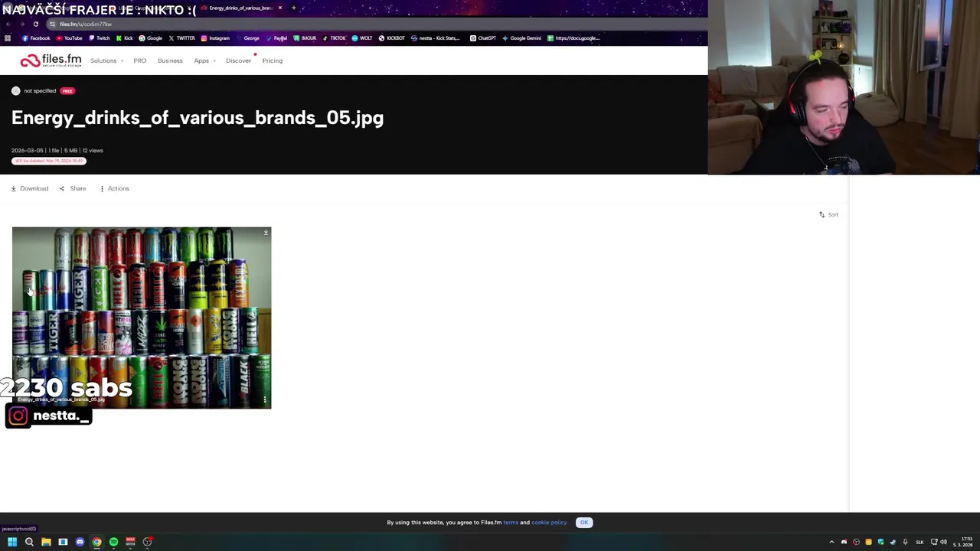Click the address bar URL field
The height and width of the screenshot is (551, 980).
375,24
